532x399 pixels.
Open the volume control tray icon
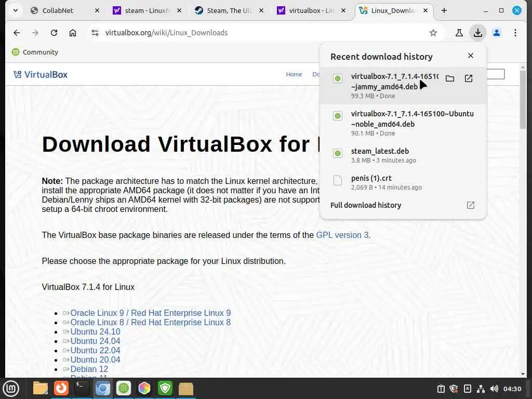[x=494, y=389]
